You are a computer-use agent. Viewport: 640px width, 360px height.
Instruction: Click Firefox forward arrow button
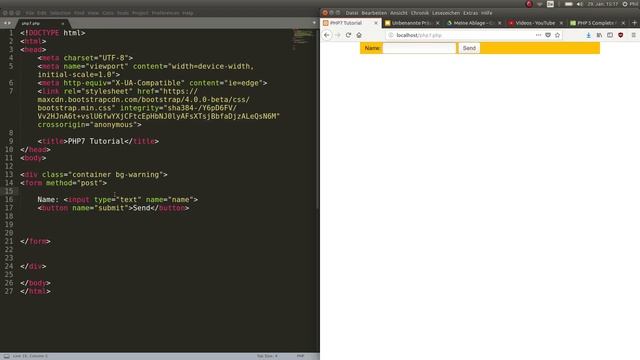[x=338, y=35]
